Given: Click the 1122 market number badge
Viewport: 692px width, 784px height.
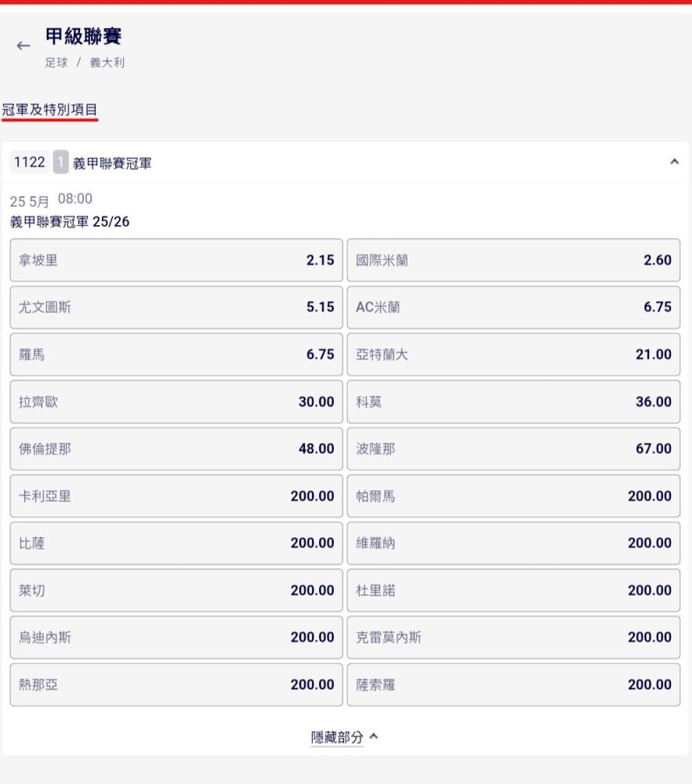Looking at the screenshot, I should coord(30,162).
